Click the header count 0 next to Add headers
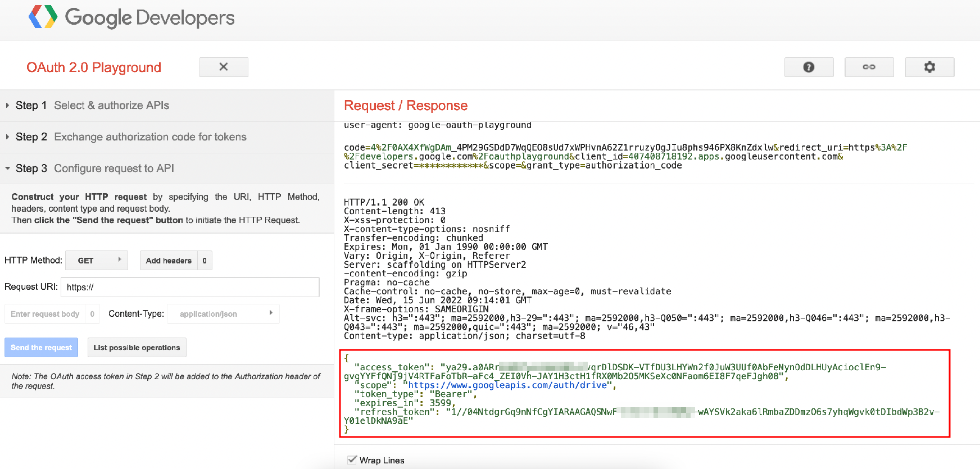Screen dimensions: 980x469 [205, 261]
